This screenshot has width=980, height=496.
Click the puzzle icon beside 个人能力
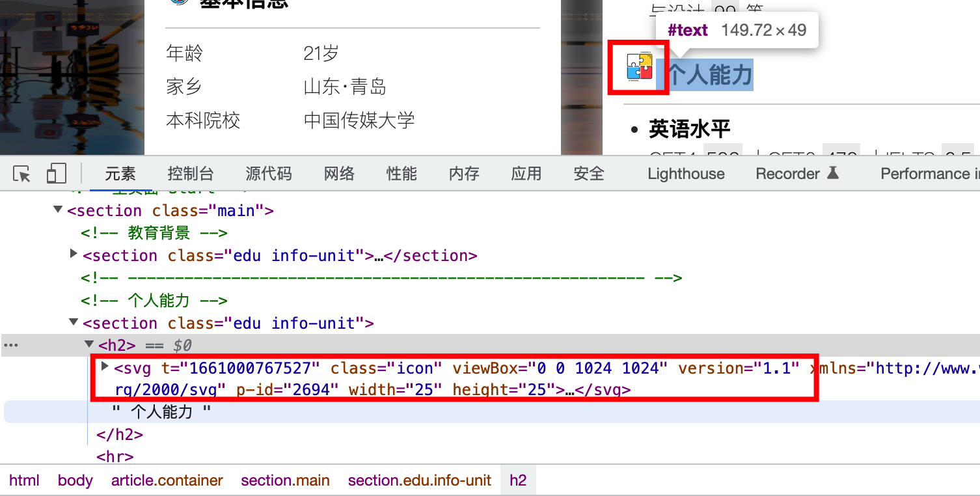[639, 67]
